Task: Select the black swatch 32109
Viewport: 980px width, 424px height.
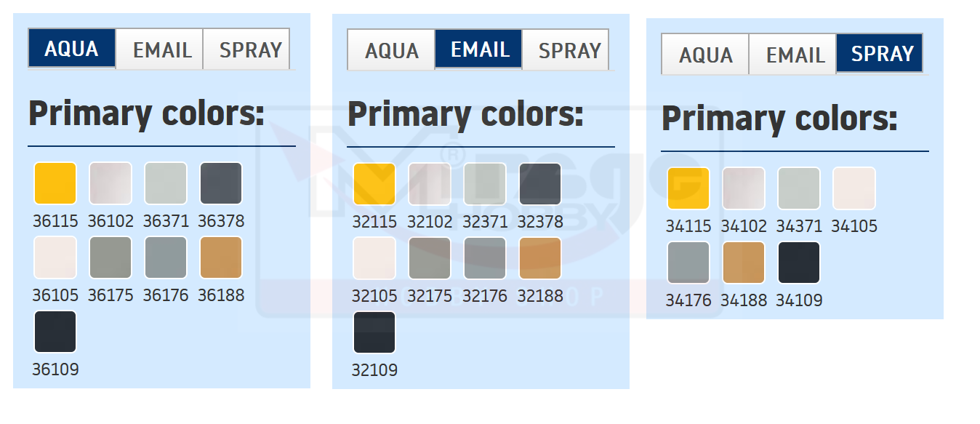Action: click(374, 332)
